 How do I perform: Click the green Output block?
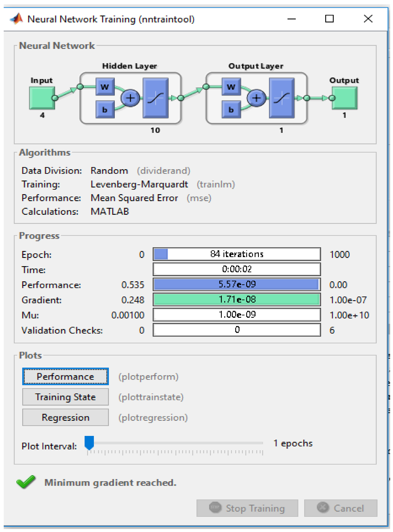pos(345,98)
